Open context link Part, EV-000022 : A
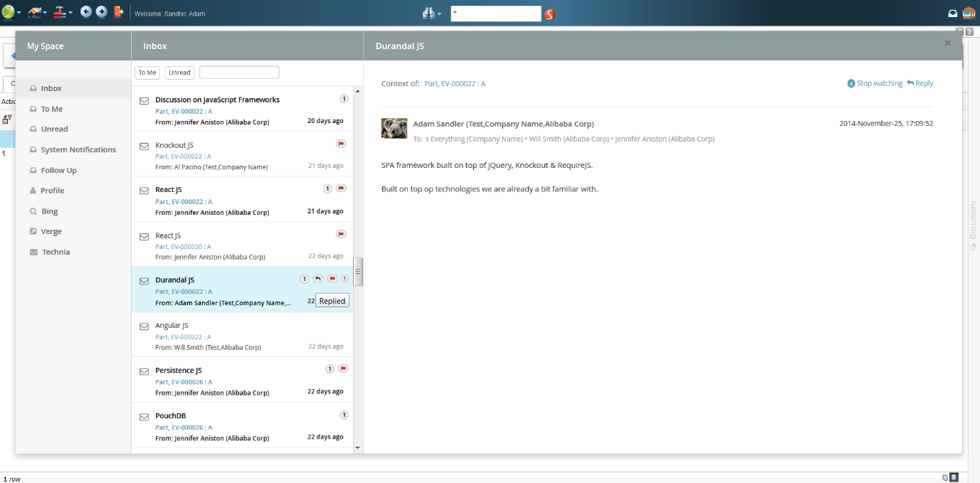The image size is (980, 483). click(x=455, y=84)
